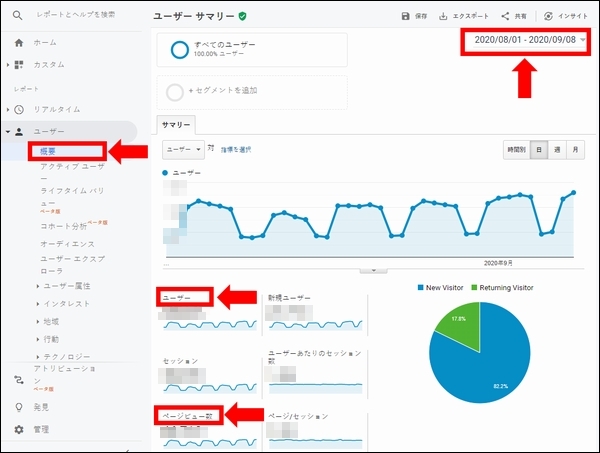
Task: Click the ページビュー数 metric label
Action: (x=187, y=416)
